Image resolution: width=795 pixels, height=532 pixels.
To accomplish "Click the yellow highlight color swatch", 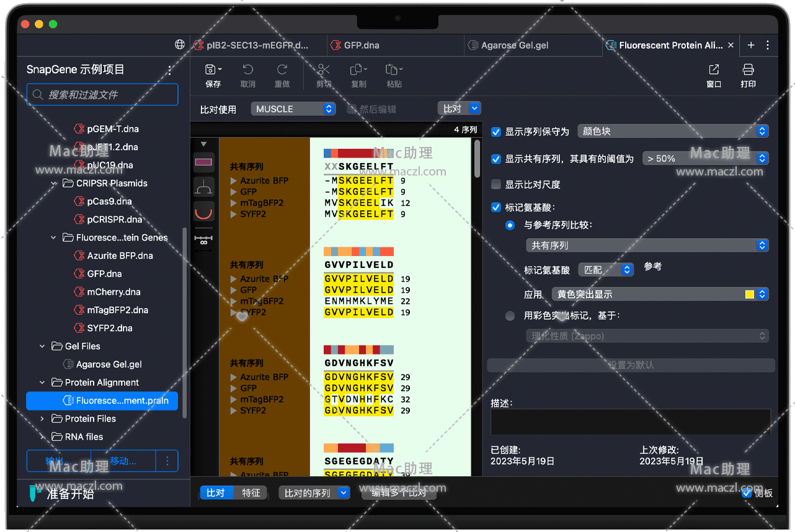I will coord(750,295).
